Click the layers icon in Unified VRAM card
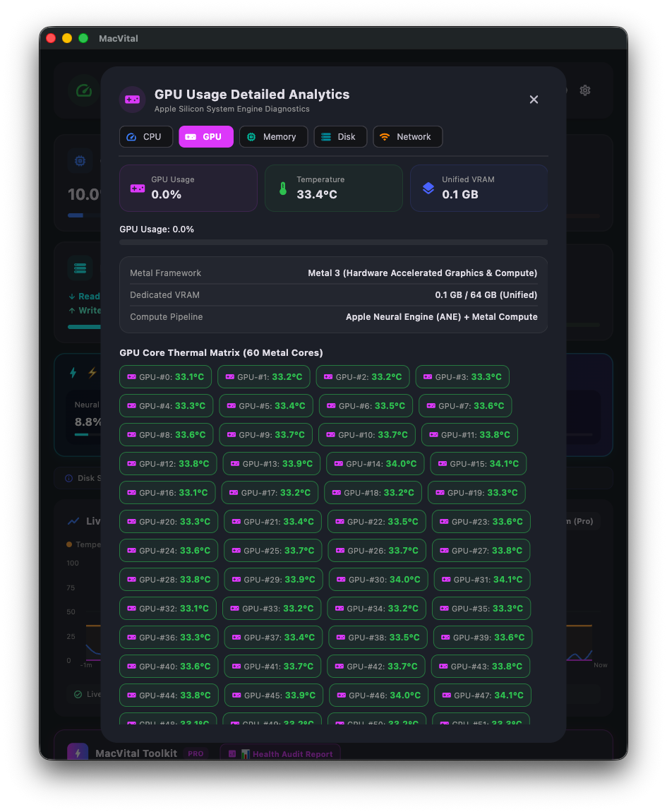The height and width of the screenshot is (812, 667). click(x=428, y=188)
